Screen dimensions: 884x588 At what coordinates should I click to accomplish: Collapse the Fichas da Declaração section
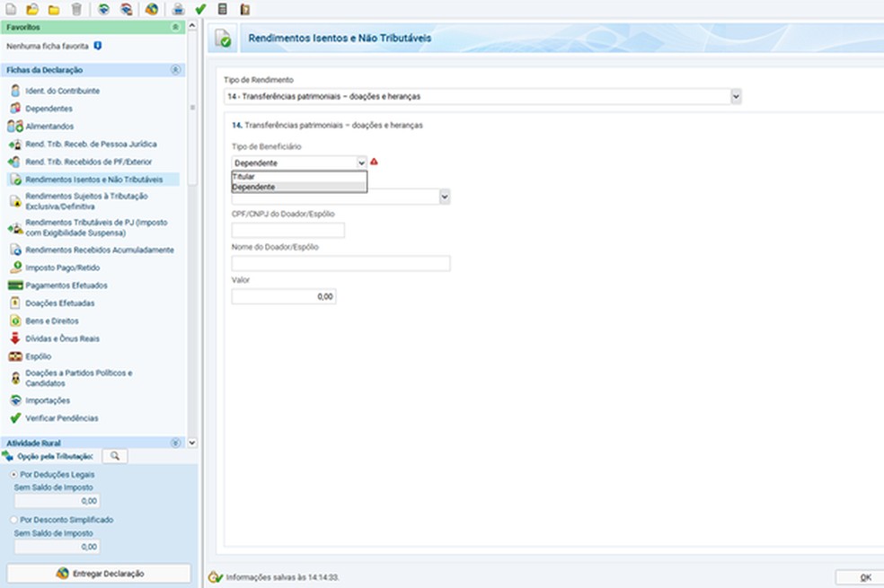tap(175, 70)
